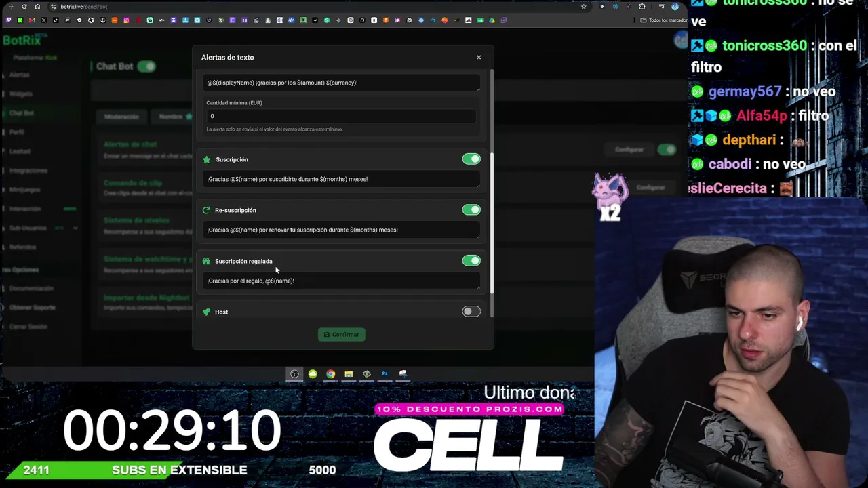Close the Alertas de texto dialog

479,57
